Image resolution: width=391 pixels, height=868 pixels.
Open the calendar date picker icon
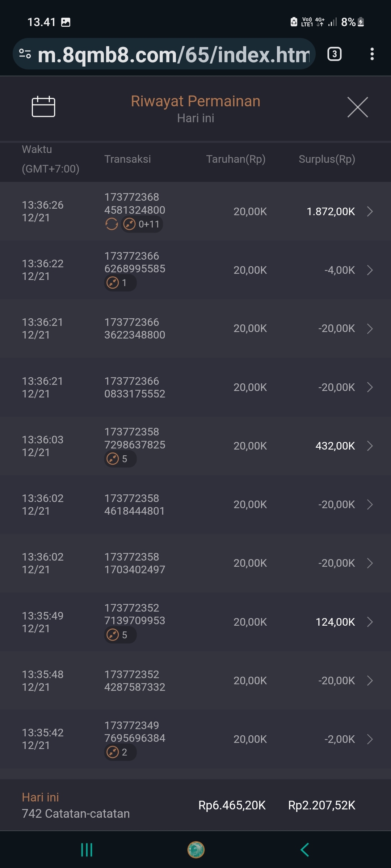pos(43,107)
